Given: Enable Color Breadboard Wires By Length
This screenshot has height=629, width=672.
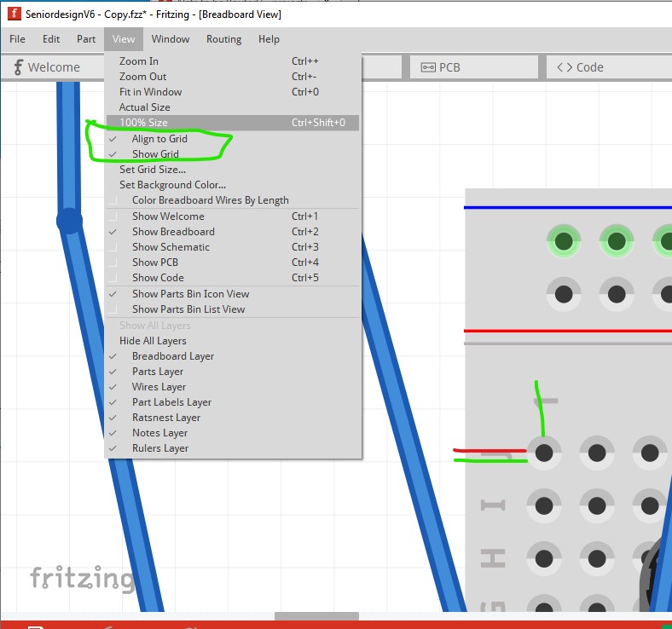Looking at the screenshot, I should point(233,200).
